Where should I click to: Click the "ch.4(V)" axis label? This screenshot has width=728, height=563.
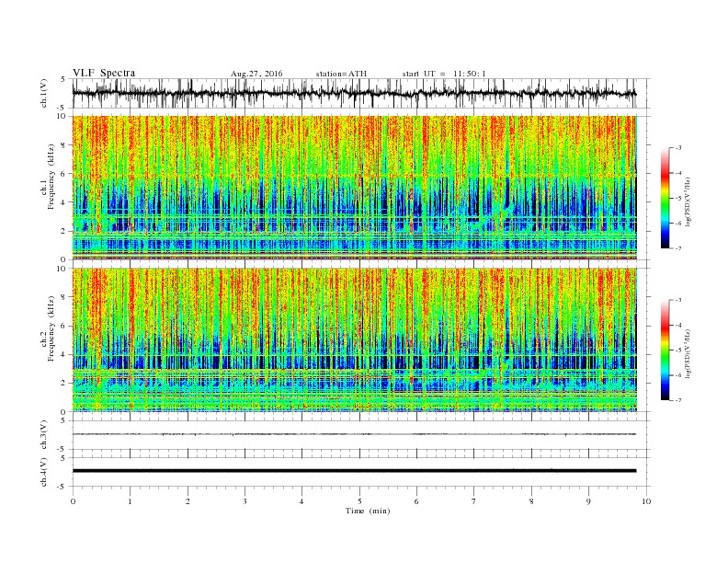click(44, 472)
